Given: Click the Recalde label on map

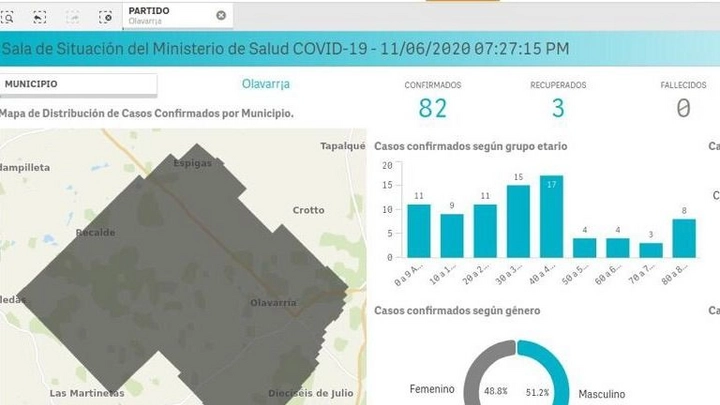Looking at the screenshot, I should [x=96, y=233].
